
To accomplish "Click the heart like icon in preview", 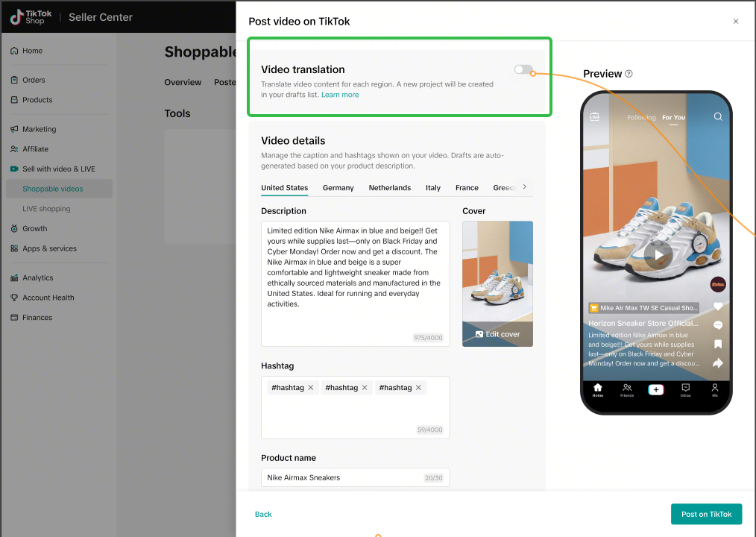I will [x=718, y=307].
